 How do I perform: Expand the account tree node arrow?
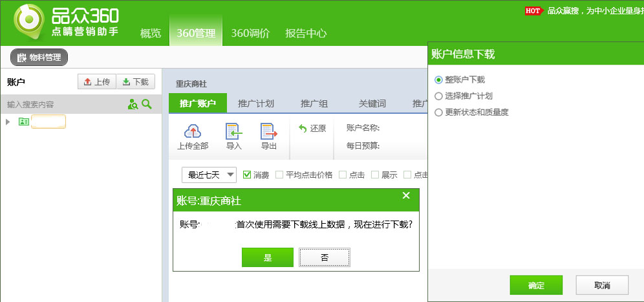tap(8, 122)
